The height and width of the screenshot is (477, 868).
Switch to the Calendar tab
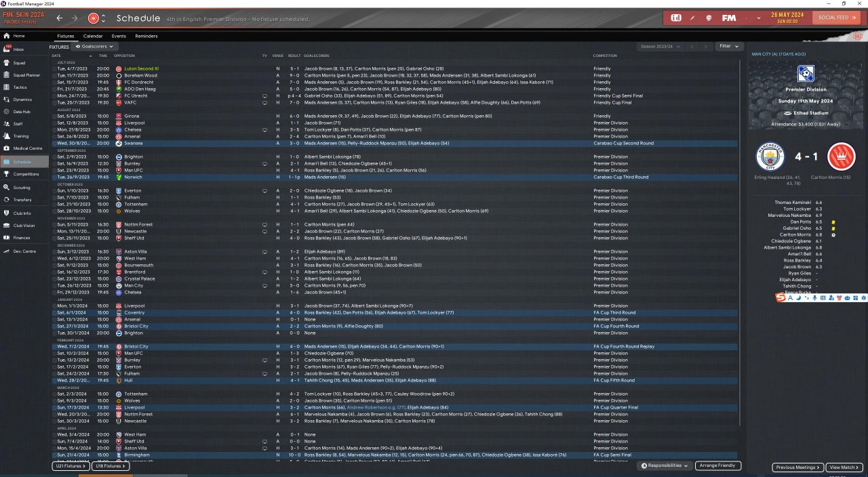93,36
